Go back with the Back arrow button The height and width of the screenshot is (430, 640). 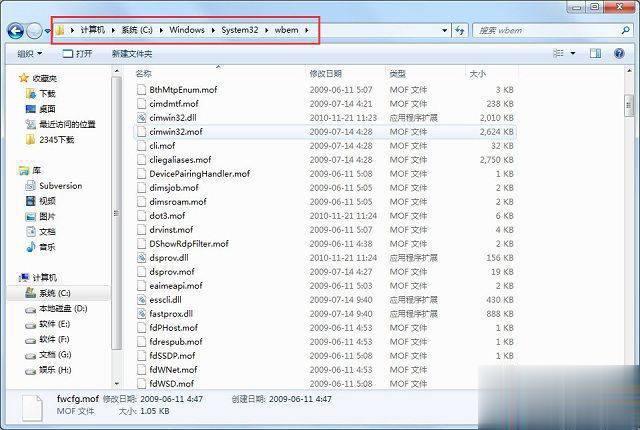[x=16, y=31]
